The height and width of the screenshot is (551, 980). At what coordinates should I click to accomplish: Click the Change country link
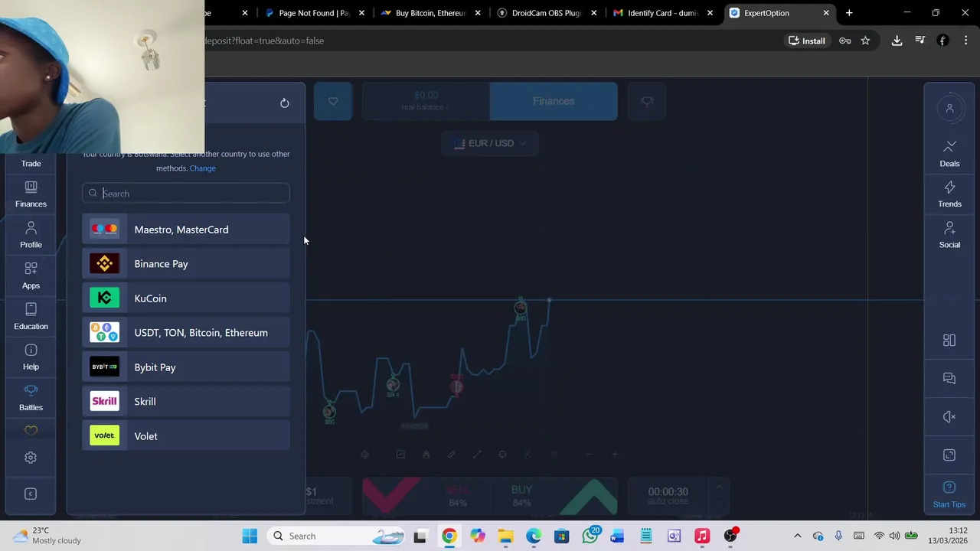[202, 168]
